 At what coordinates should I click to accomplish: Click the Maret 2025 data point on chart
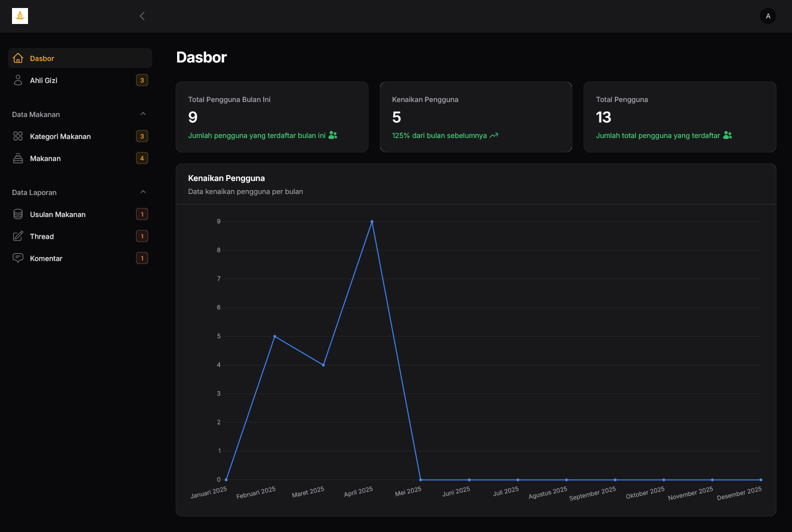click(x=323, y=365)
